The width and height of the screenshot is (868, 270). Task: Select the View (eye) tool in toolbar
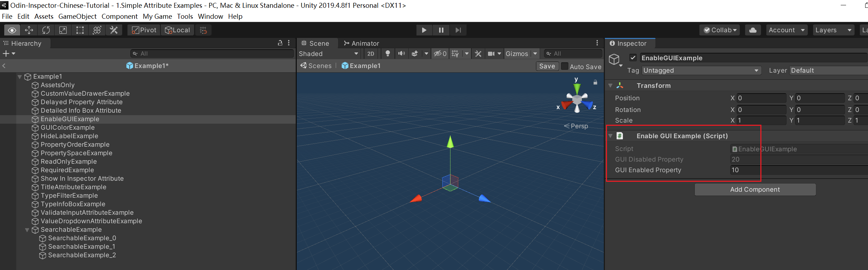click(12, 30)
